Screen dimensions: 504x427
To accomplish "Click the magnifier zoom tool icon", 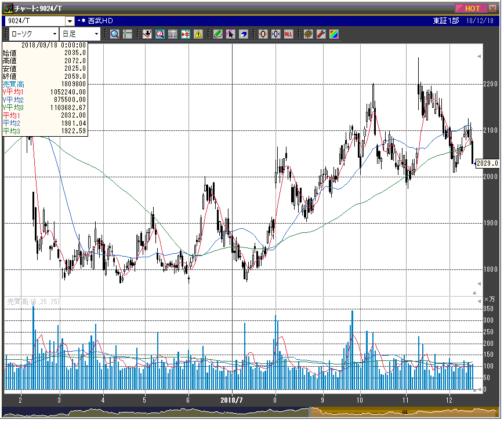I will (115, 34).
